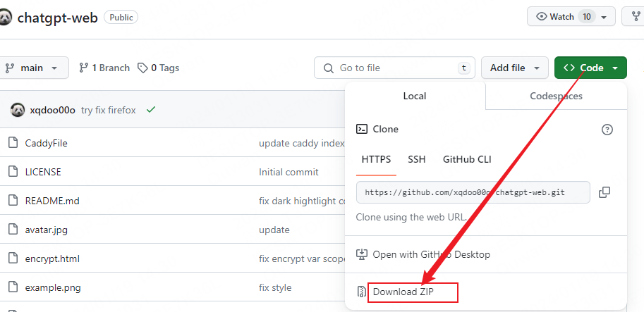Open the encrypt.html file

[52, 258]
